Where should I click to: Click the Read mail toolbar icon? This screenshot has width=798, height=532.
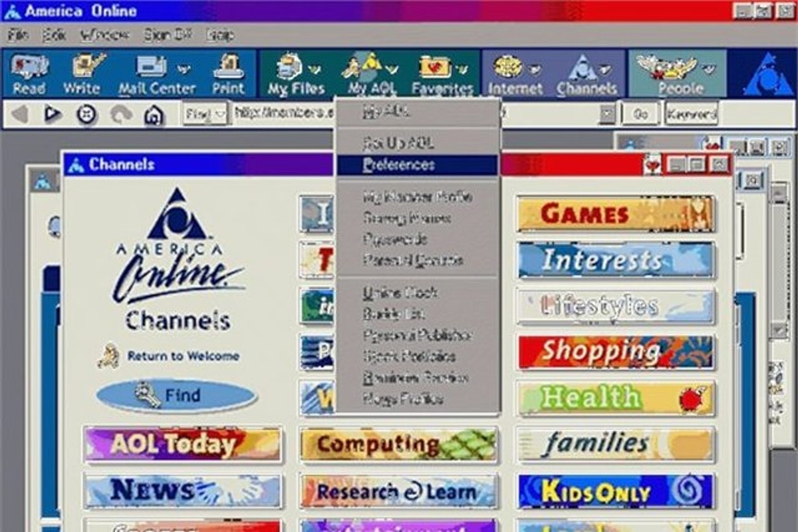30,74
